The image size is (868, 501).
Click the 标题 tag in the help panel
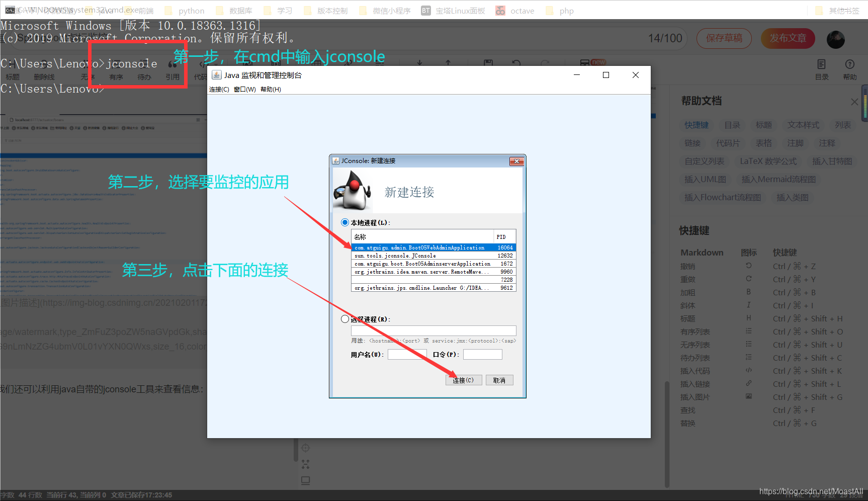763,125
